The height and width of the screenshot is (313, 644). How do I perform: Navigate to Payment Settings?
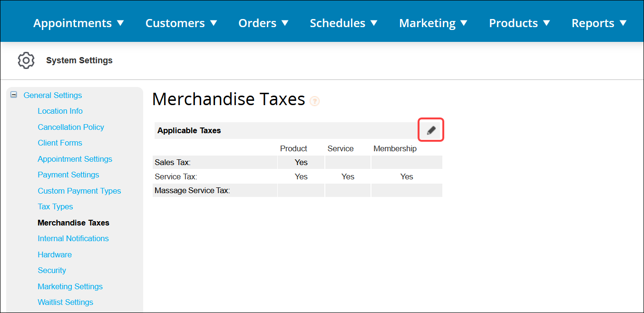pos(68,175)
